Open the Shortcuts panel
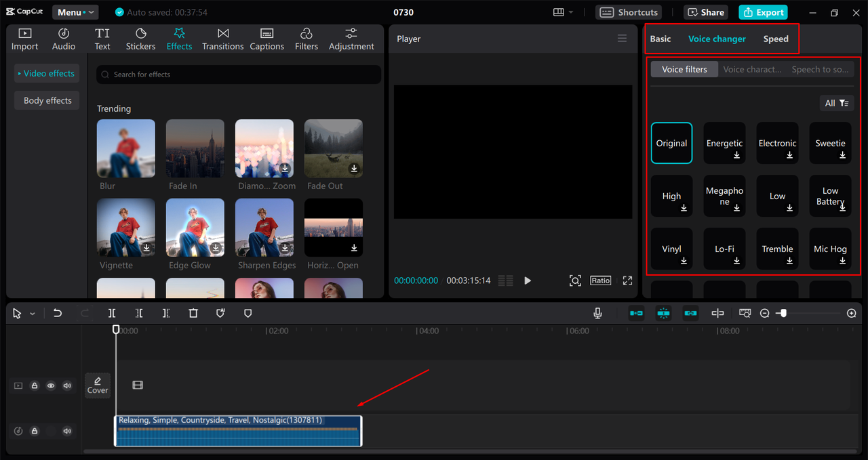The image size is (868, 460). pyautogui.click(x=629, y=12)
